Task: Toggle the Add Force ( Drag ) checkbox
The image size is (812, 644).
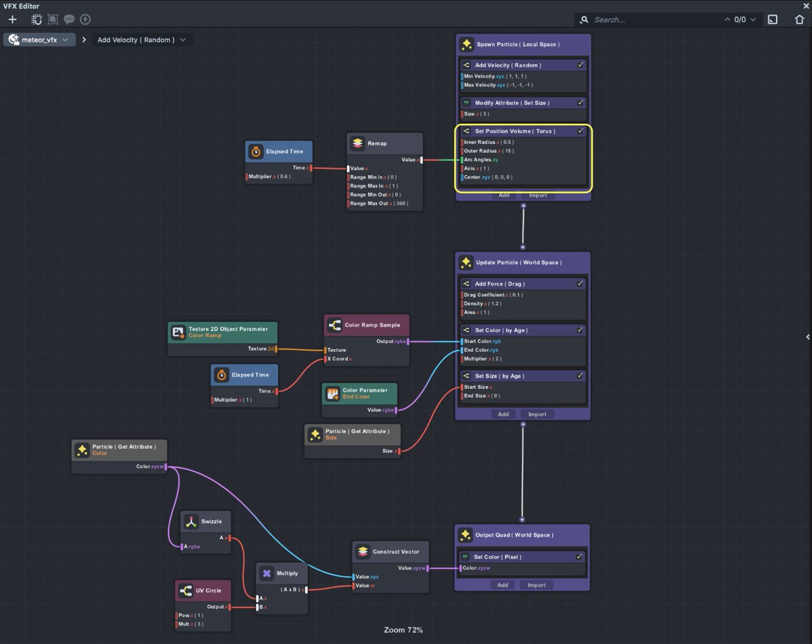Action: coord(580,283)
